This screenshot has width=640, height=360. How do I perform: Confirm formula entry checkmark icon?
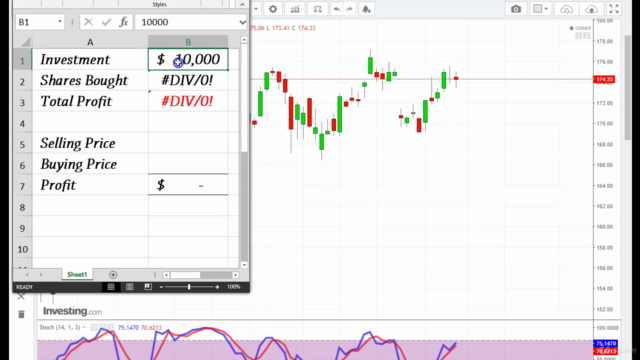click(106, 22)
